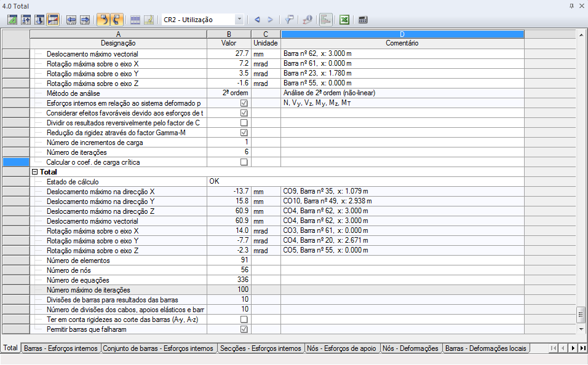Click the toolbar icon with plus symbols table
The image size is (588, 365).
point(26,20)
